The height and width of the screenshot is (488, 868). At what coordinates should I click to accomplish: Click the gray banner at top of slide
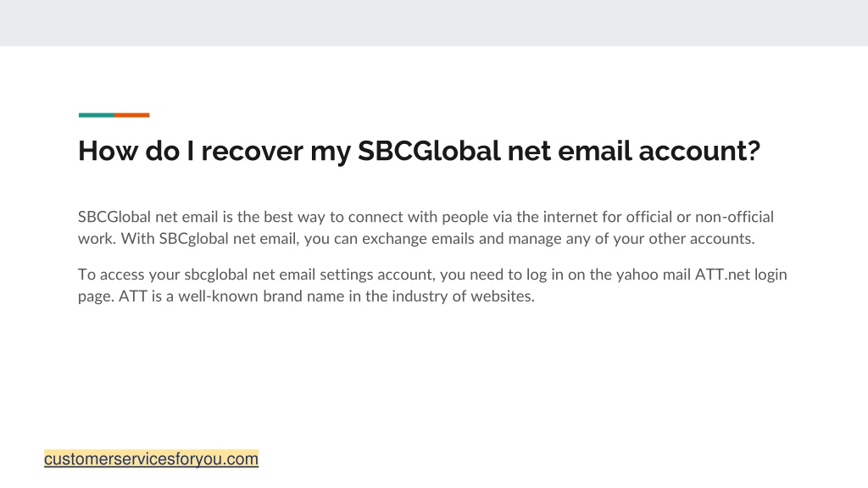pos(434,23)
